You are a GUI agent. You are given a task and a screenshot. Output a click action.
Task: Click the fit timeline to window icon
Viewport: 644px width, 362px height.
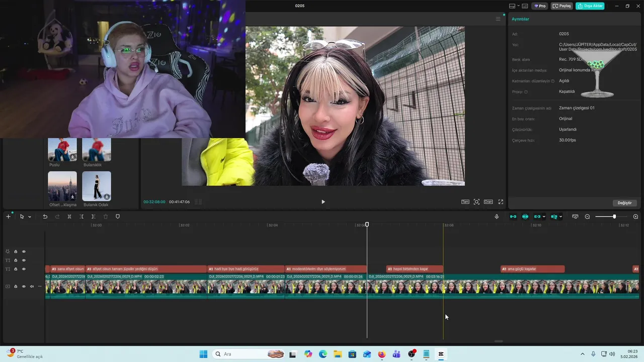575,217
